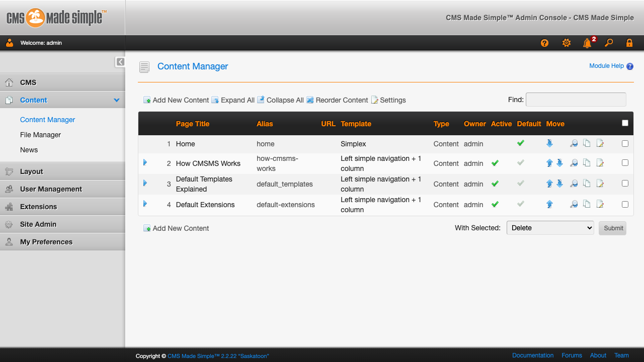
Task: Click the view magnifier icon for Home row
Action: coord(574,144)
